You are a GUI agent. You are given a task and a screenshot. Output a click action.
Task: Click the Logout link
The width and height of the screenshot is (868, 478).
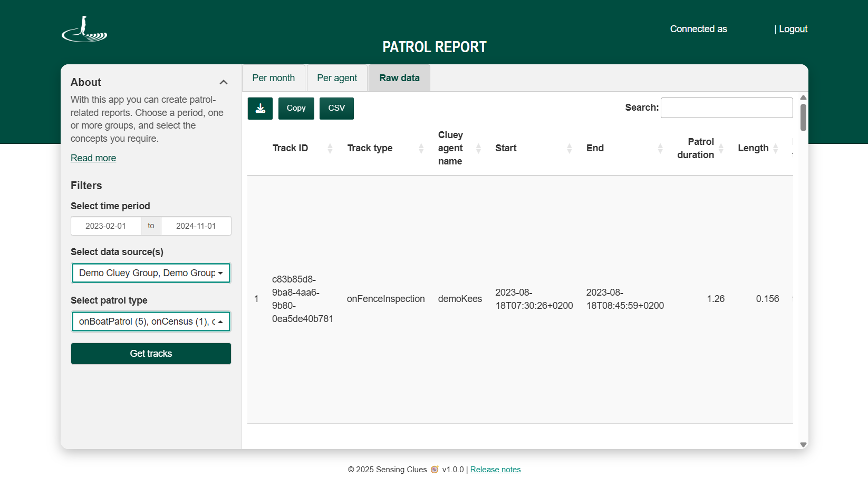793,29
